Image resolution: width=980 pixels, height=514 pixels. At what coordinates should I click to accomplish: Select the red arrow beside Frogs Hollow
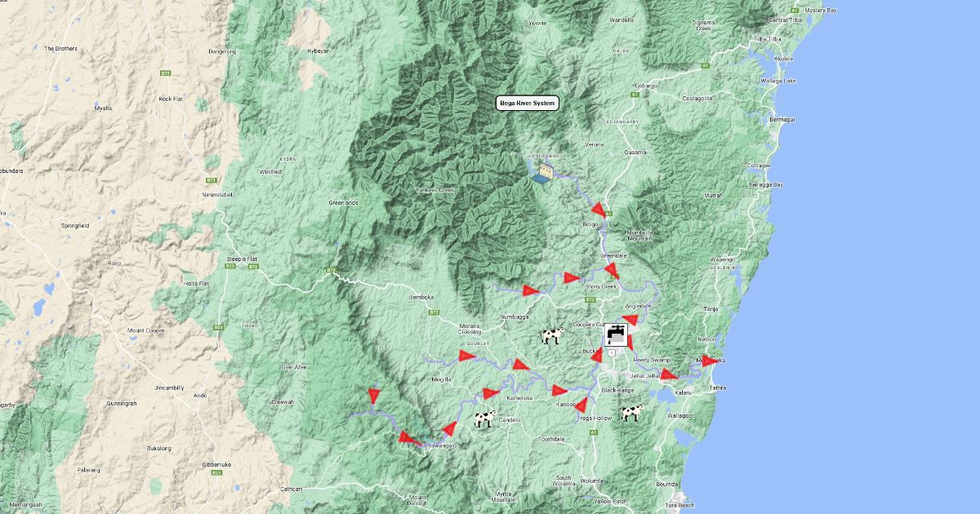581,405
